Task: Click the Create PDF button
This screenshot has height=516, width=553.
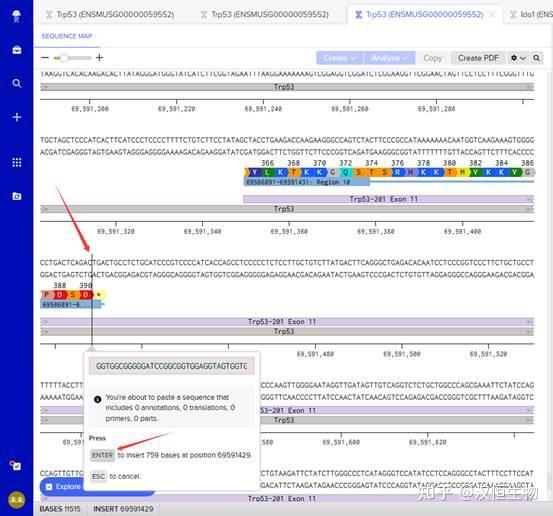Action: [478, 58]
